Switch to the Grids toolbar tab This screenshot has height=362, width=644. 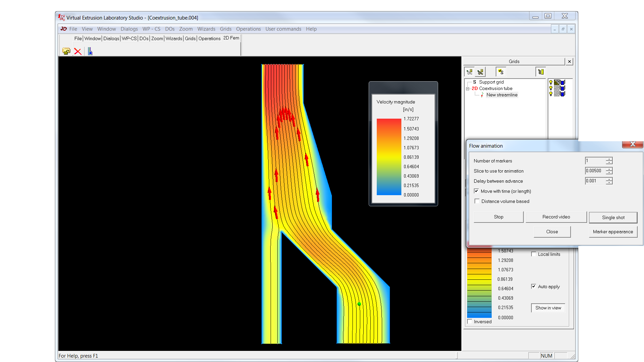190,38
